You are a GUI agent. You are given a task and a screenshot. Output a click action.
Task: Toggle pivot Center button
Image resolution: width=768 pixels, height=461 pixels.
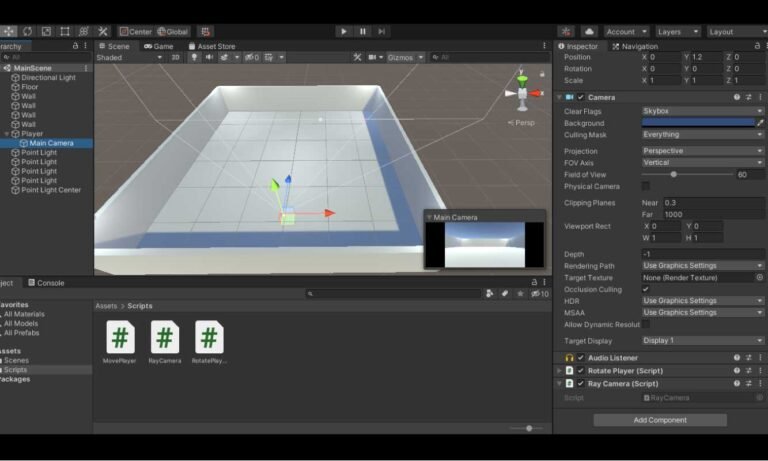click(136, 31)
